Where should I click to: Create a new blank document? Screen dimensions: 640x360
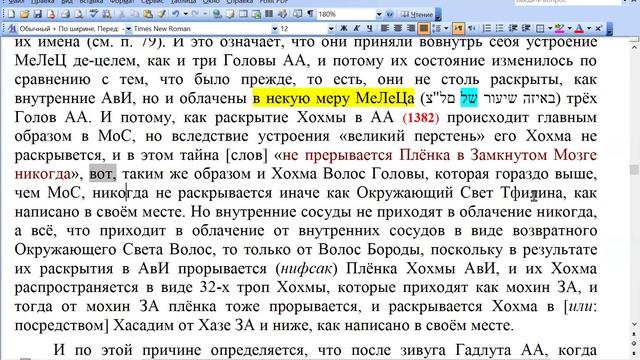(11, 14)
